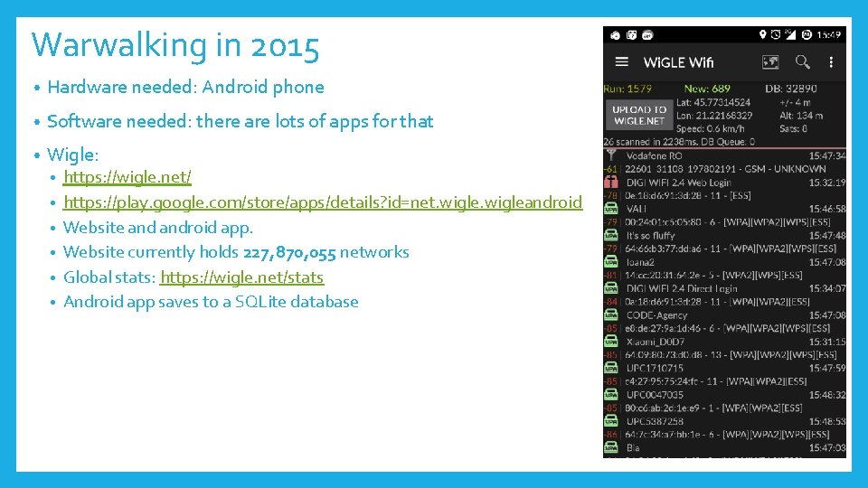Click the Sats: 8 reading

[x=793, y=129]
